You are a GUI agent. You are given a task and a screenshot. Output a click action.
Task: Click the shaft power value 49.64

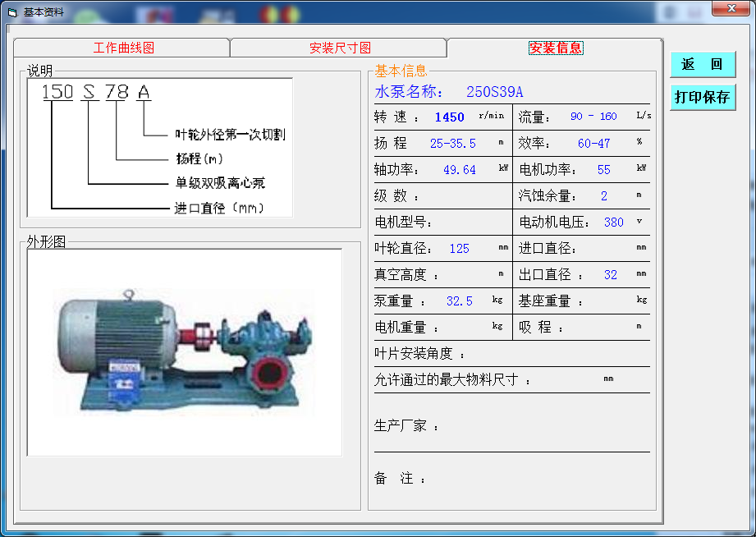tap(459, 170)
